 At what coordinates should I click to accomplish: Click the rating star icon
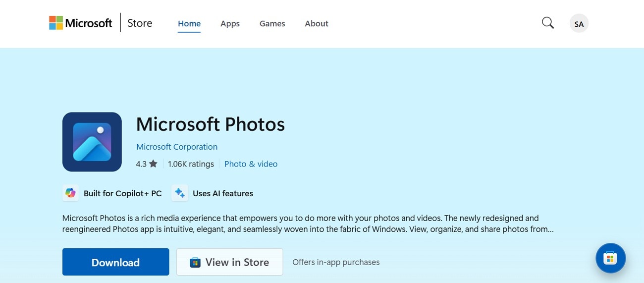pos(153,164)
